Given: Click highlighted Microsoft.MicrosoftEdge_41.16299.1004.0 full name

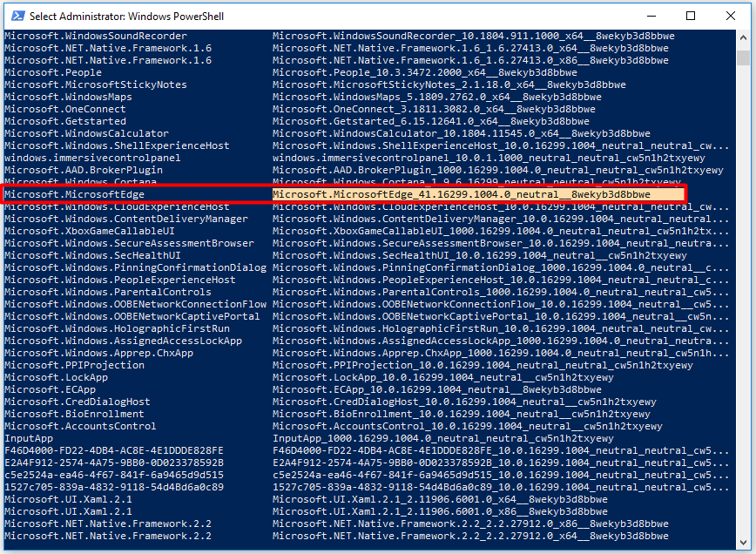Looking at the screenshot, I should (x=462, y=194).
